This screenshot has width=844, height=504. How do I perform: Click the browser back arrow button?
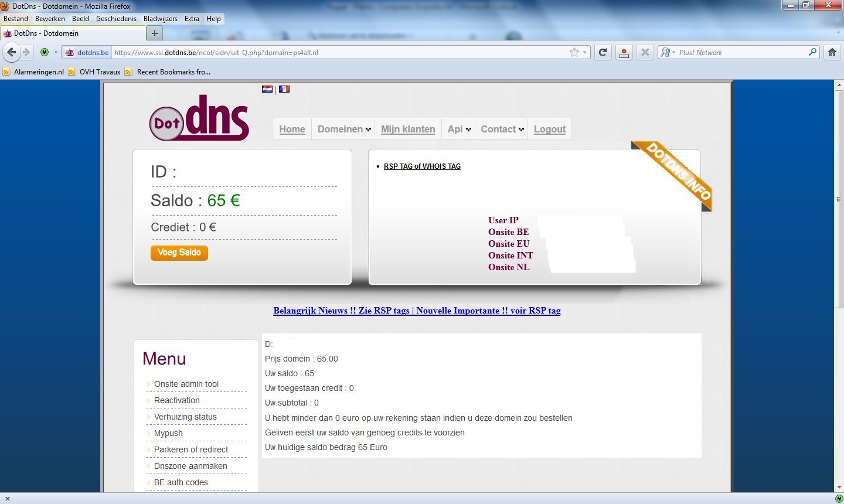12,52
